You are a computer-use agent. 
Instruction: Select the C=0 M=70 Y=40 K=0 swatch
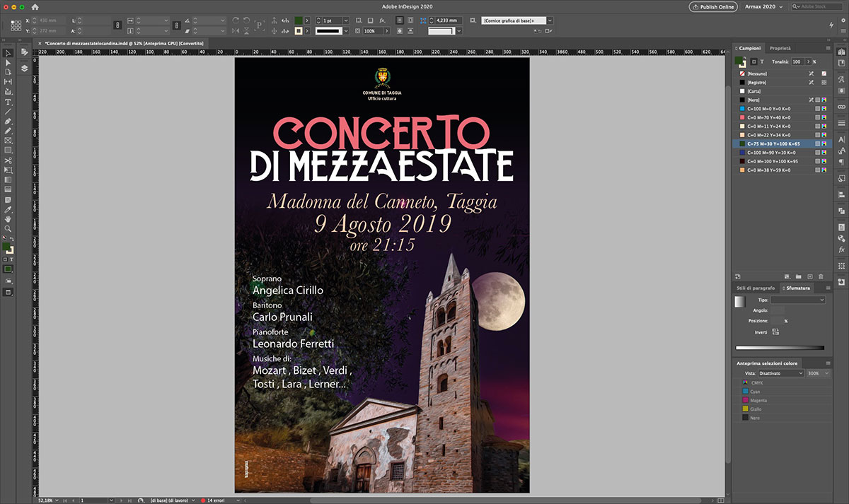pos(769,117)
